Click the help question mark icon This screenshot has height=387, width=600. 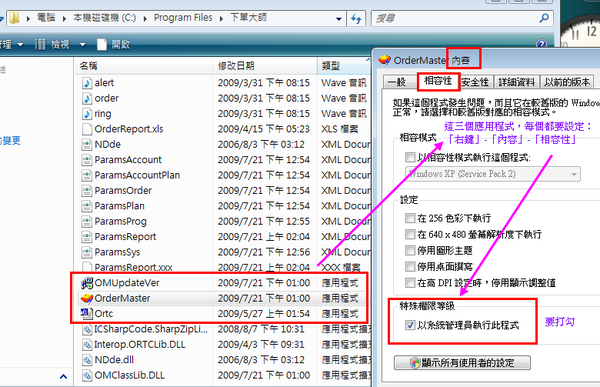[541, 44]
